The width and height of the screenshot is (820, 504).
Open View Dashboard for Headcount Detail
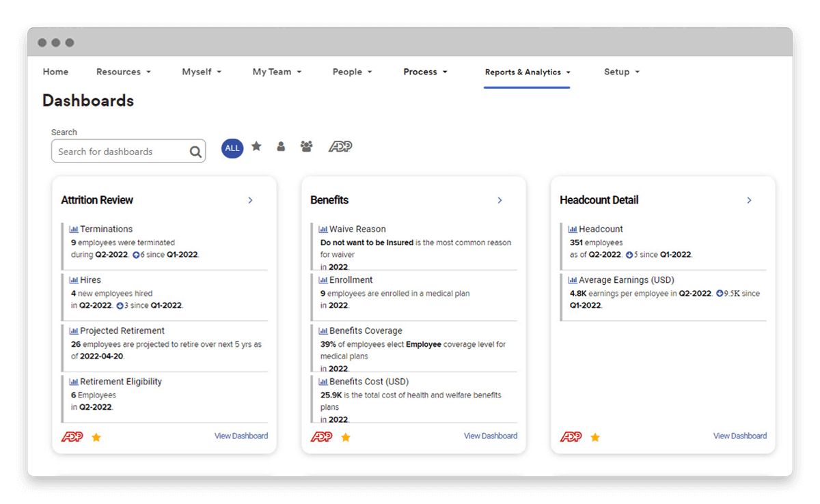point(739,436)
